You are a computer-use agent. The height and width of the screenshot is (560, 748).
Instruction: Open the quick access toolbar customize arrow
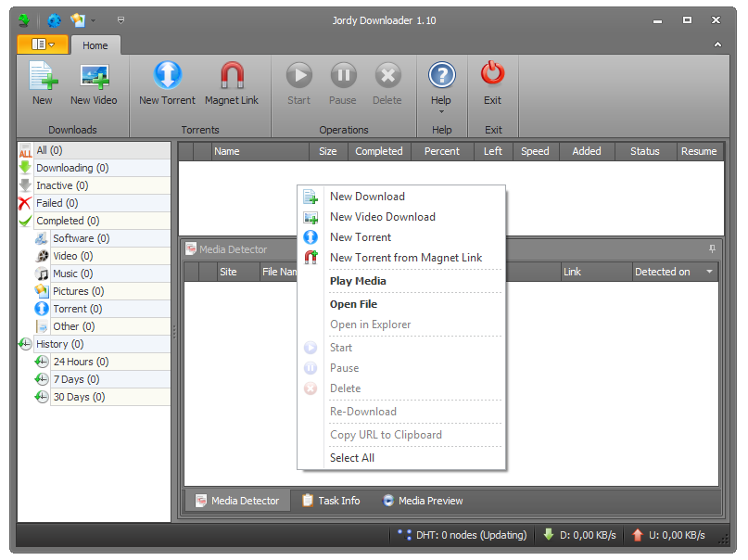coord(120,20)
